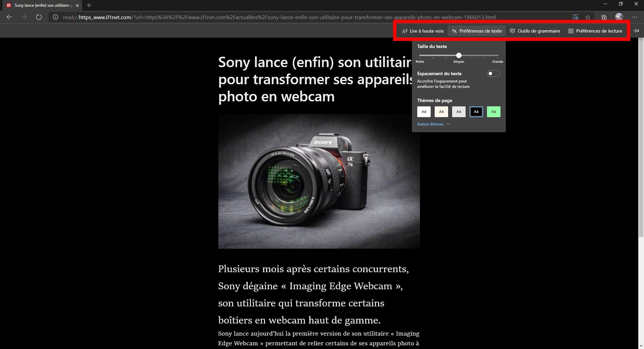Close the Sony lance browser tab

point(77,5)
